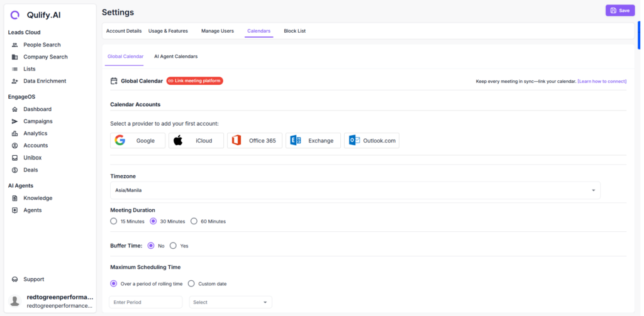Open the period unit Select dropdown
The image size is (644, 316).
point(230,302)
